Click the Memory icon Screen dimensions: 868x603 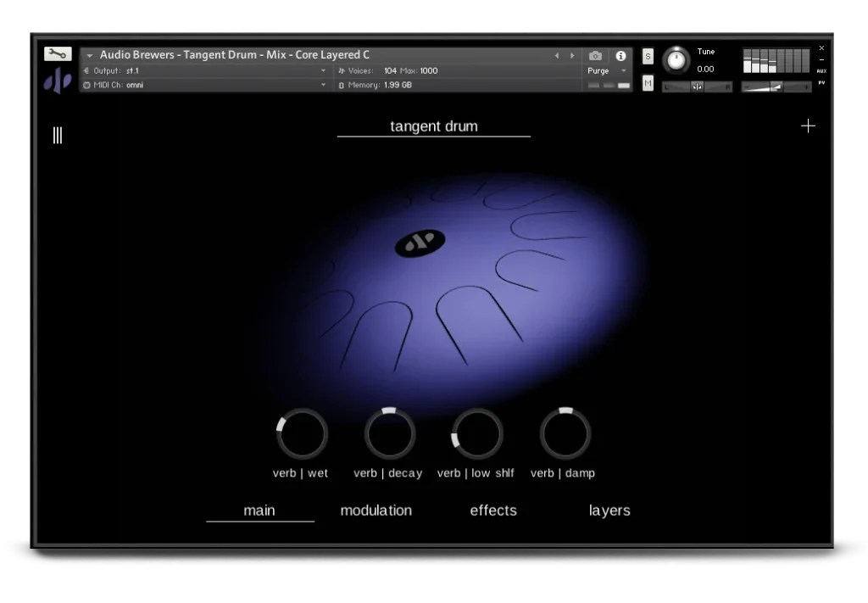(342, 86)
